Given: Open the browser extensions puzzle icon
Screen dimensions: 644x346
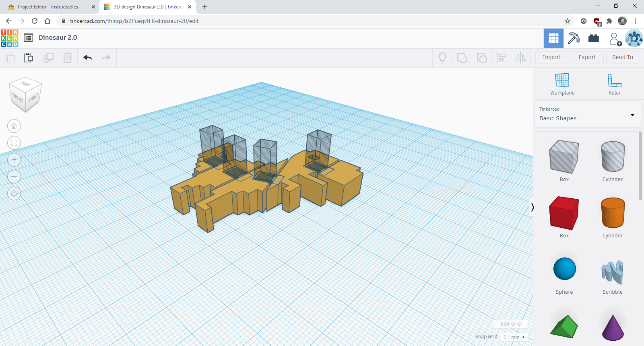Looking at the screenshot, I should pyautogui.click(x=609, y=21).
